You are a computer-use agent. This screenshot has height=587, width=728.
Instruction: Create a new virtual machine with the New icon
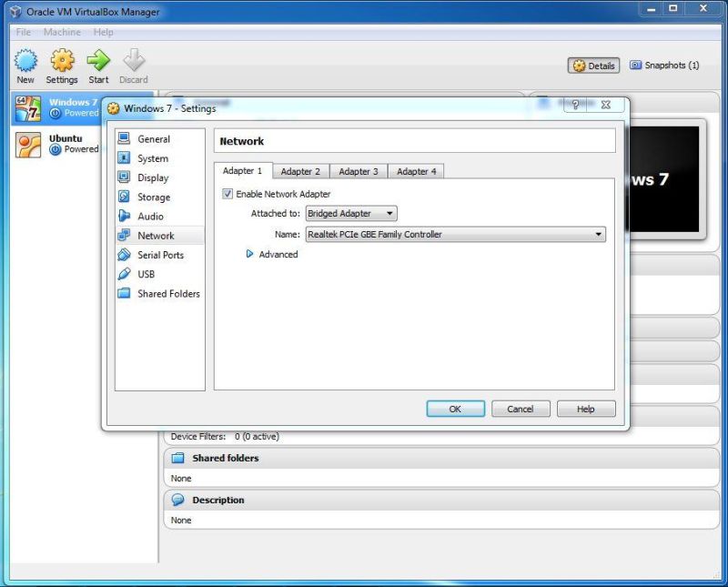pos(25,64)
